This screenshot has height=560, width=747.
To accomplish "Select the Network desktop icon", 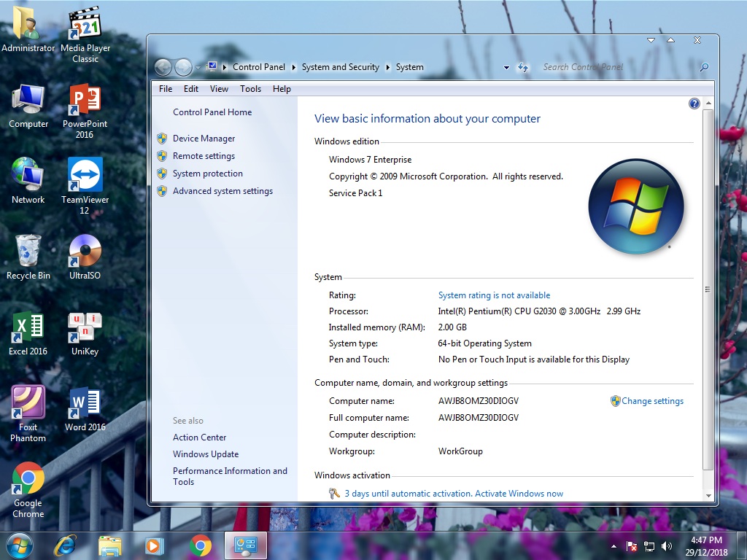I will (x=28, y=181).
